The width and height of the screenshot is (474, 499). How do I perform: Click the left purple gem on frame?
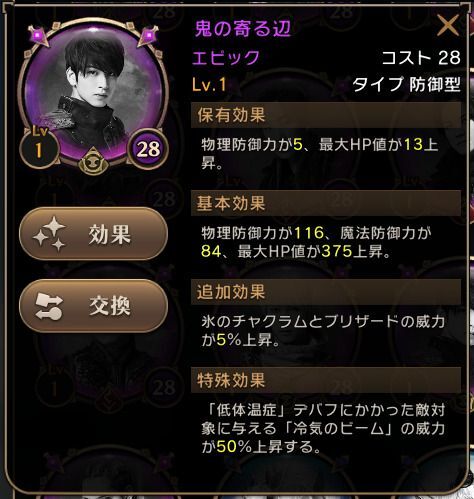[x=39, y=35]
